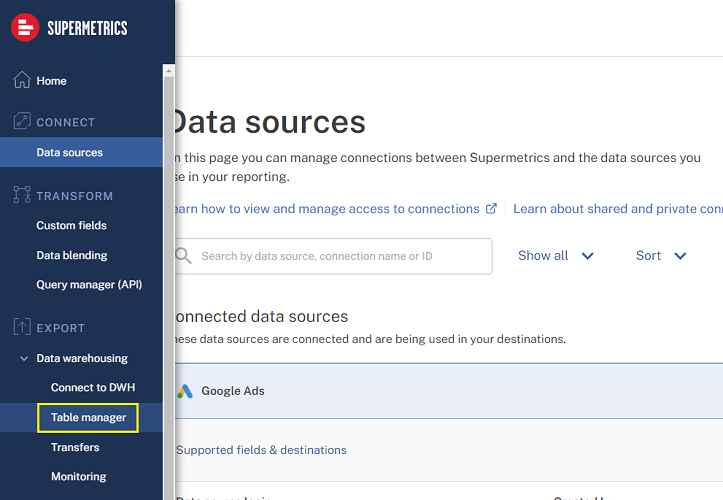This screenshot has width=723, height=500.
Task: Open link about managing access to connections
Action: coord(327,208)
